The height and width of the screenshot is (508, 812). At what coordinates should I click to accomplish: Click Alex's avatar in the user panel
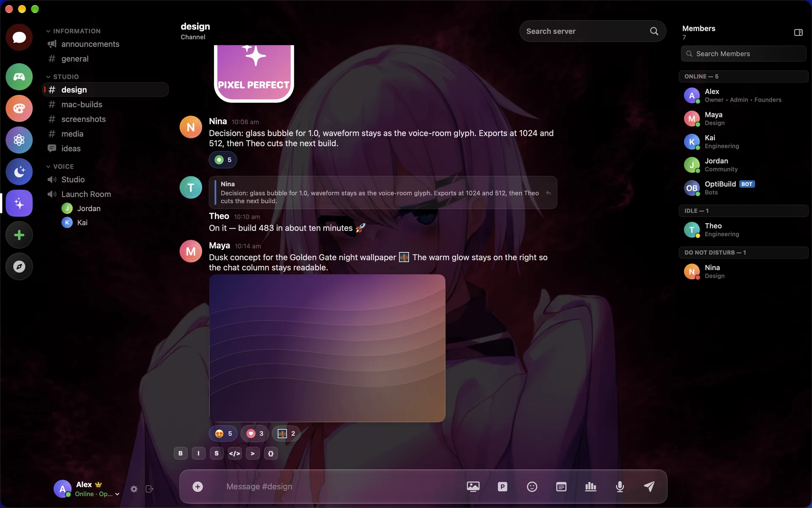coord(62,489)
